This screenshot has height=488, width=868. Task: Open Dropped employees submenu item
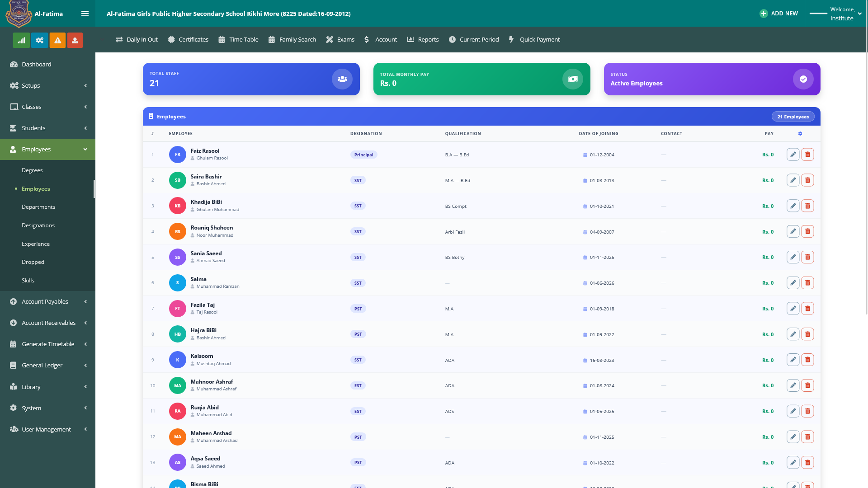33,262
